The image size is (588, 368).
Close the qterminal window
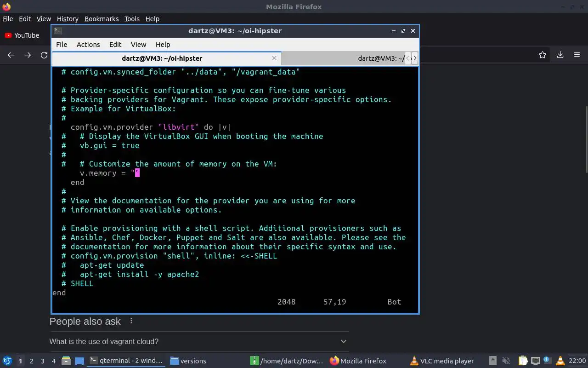point(413,31)
